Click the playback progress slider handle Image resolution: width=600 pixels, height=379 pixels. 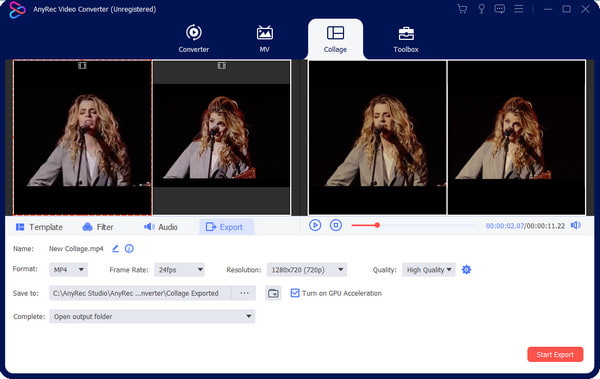pos(377,225)
